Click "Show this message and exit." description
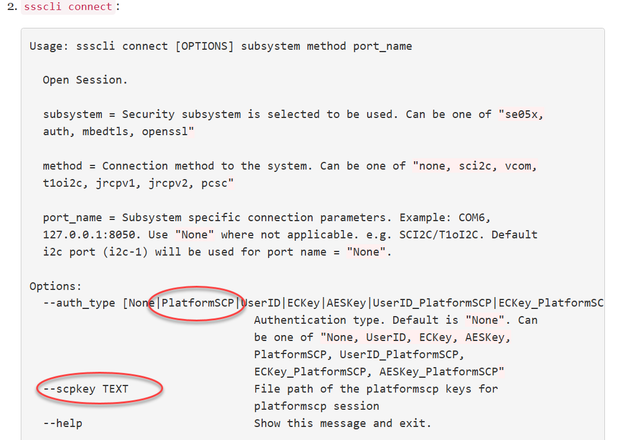The image size is (618, 440). click(x=342, y=423)
